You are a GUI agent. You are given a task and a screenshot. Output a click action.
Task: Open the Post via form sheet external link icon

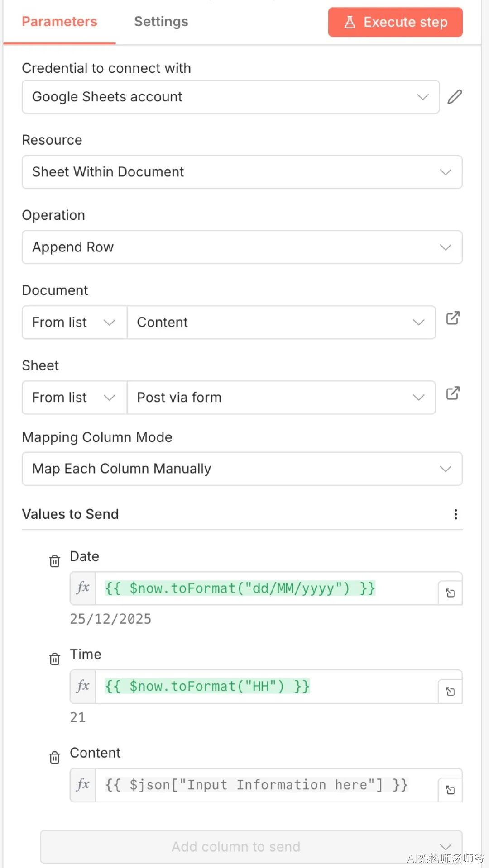tap(453, 393)
